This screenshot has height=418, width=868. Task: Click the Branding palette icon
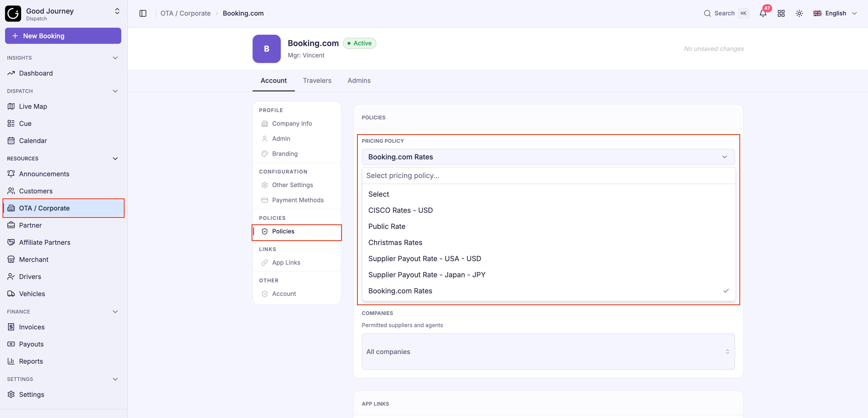click(x=264, y=154)
